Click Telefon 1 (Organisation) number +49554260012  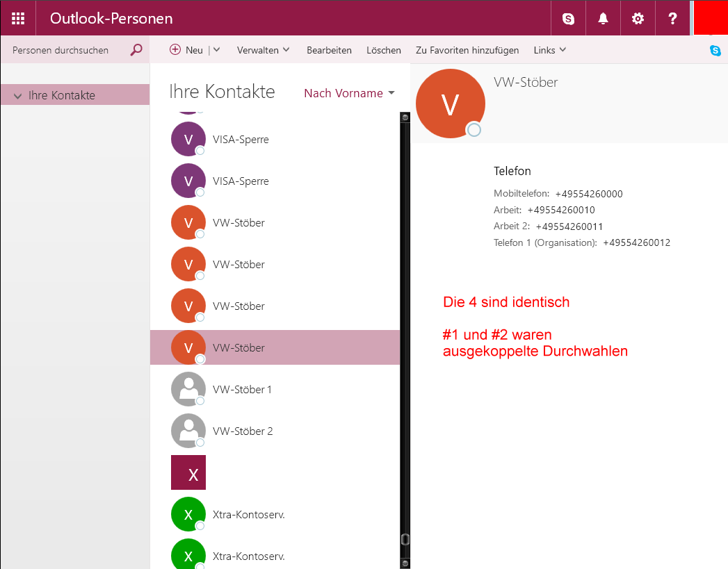click(636, 242)
